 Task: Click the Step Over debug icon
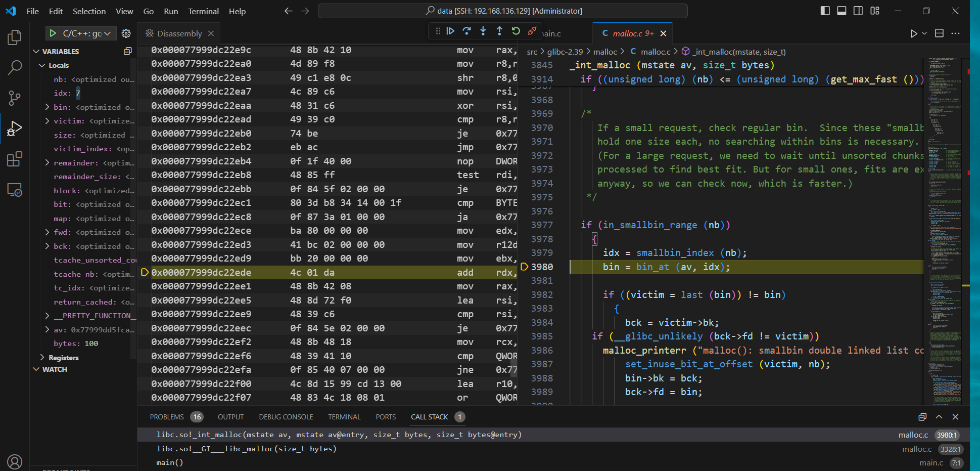tap(466, 31)
